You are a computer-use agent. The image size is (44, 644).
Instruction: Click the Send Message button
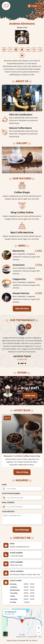(22, 530)
